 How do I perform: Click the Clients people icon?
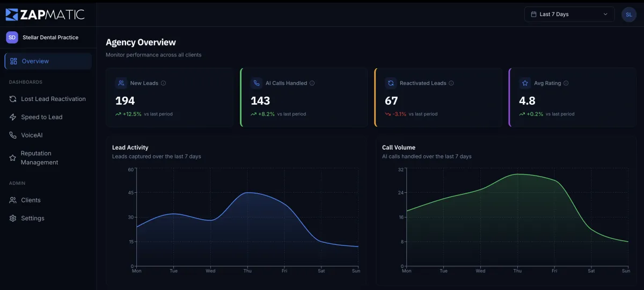pyautogui.click(x=13, y=200)
